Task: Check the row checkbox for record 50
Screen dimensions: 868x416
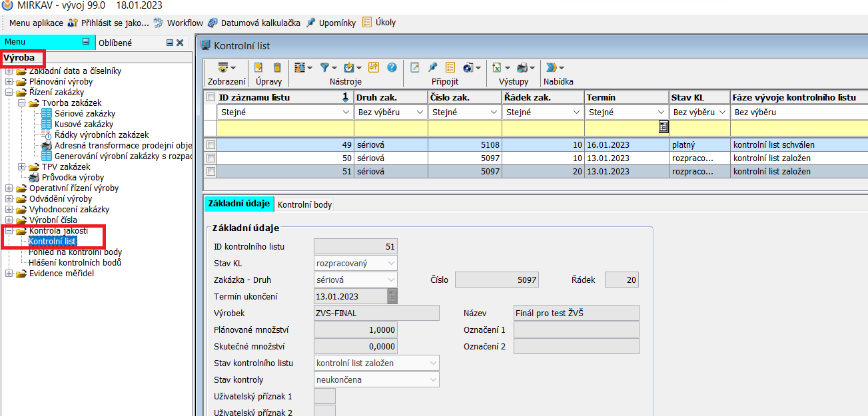Action: point(211,158)
